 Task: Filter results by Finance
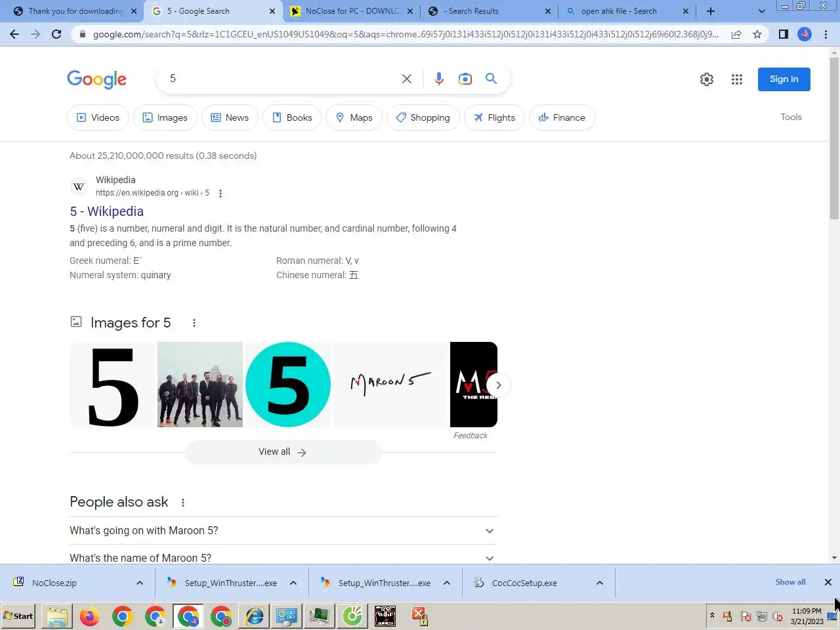(x=562, y=117)
